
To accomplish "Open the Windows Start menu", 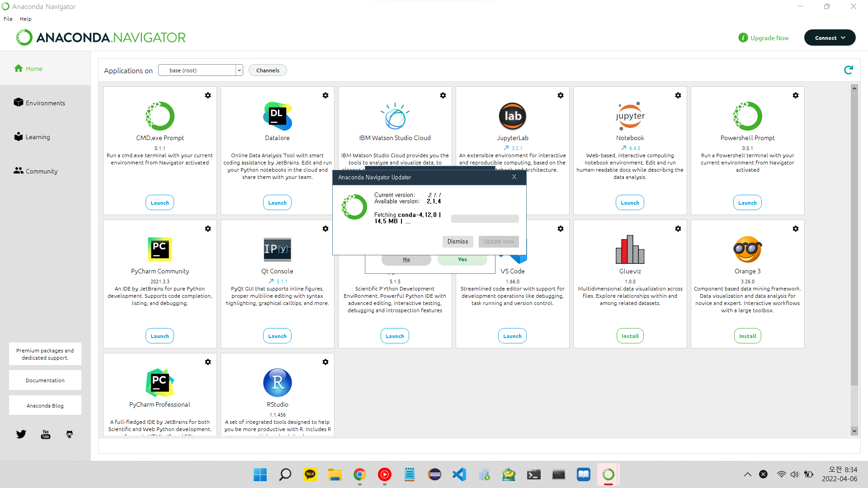I will click(x=260, y=474).
